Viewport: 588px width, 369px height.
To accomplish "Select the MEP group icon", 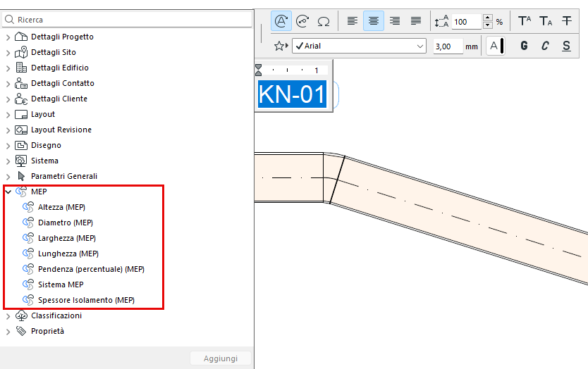I will [21, 192].
